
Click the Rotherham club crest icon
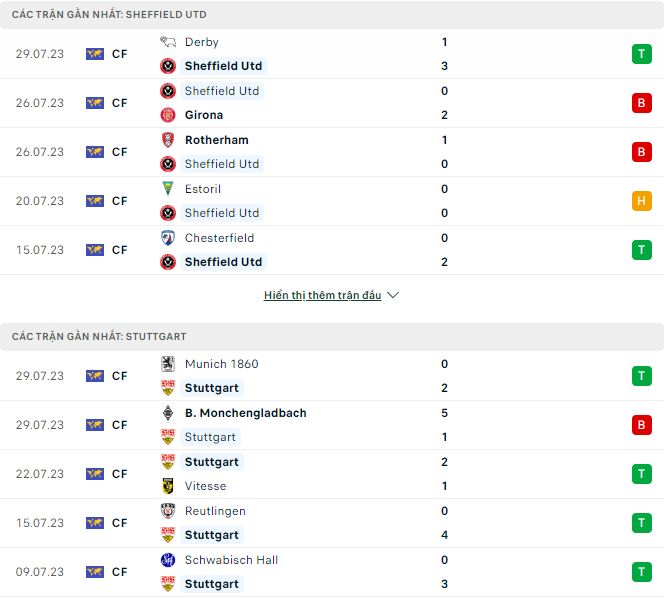coord(168,140)
